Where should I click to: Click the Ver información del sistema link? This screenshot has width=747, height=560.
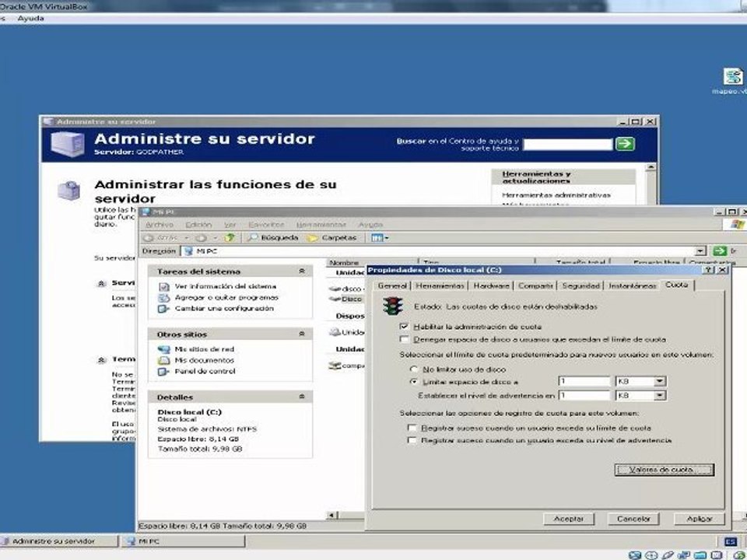pyautogui.click(x=226, y=286)
